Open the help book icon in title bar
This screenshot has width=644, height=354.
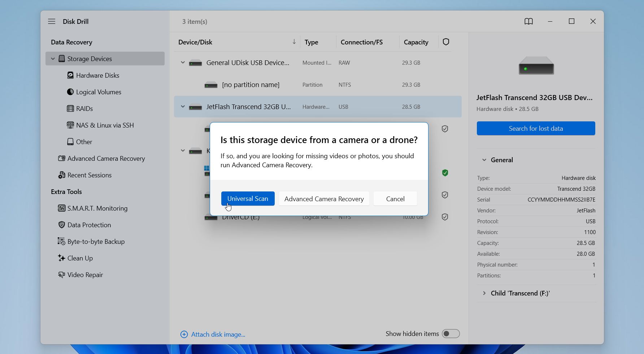coord(528,21)
